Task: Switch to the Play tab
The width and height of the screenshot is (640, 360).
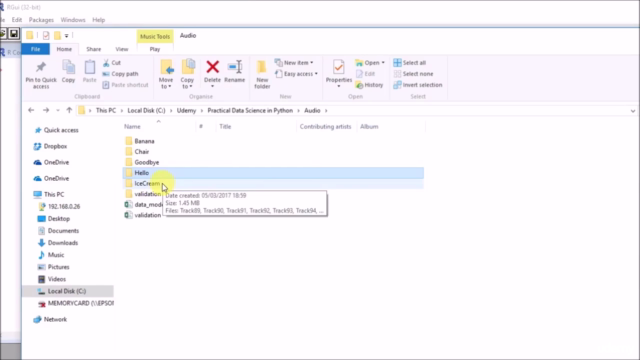Action: pyautogui.click(x=155, y=49)
